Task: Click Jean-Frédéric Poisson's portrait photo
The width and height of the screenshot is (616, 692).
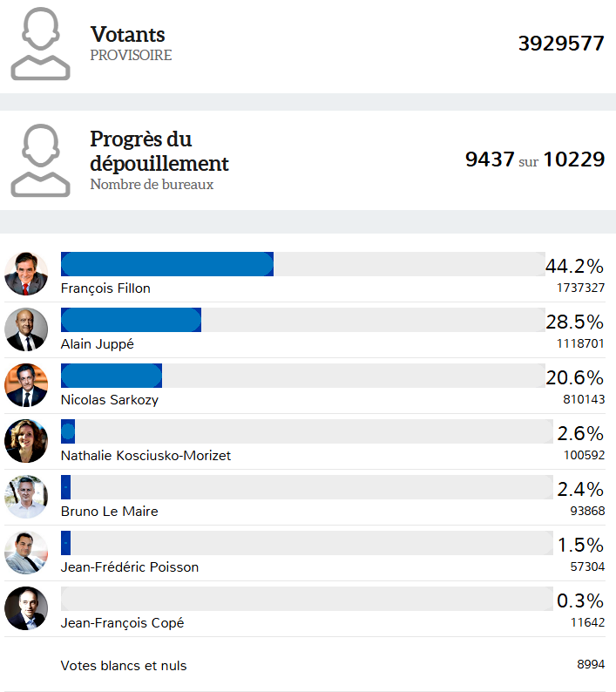Action: (x=26, y=553)
